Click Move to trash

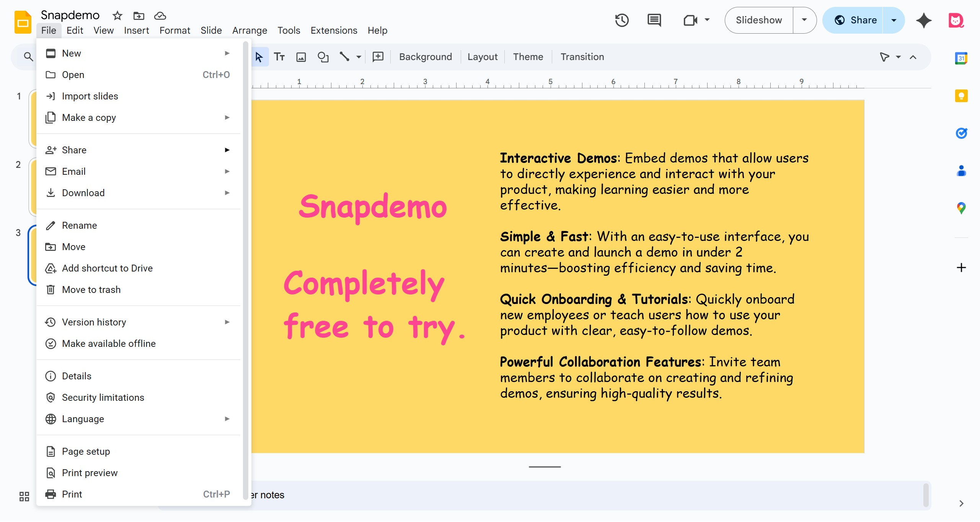point(138,289)
